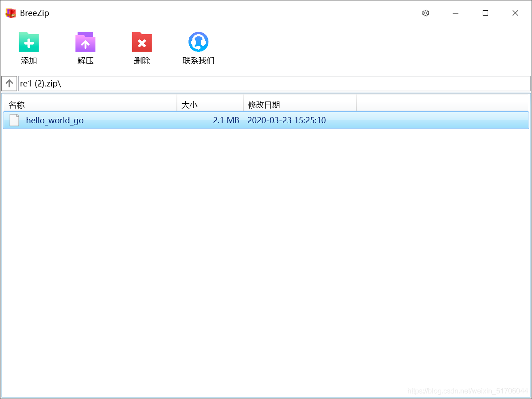Select the file size value 2.1 MB
Screen dimensions: 532x399
(x=227, y=120)
